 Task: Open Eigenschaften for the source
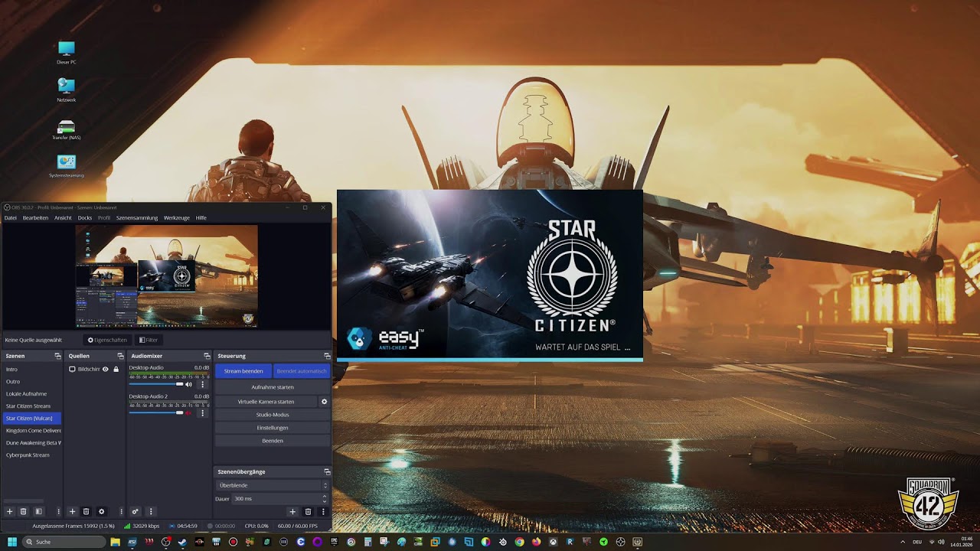(107, 340)
